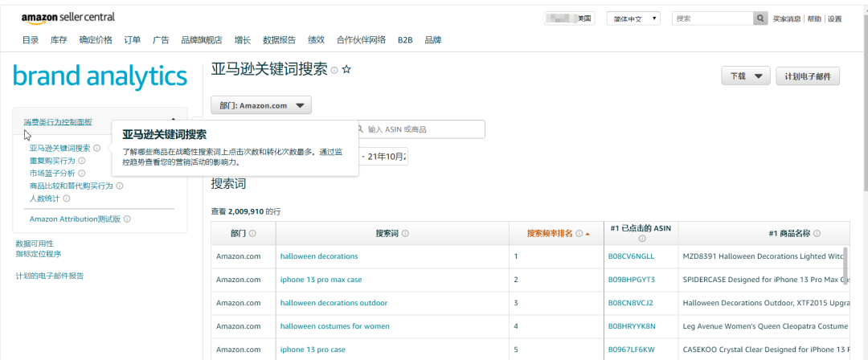Open the 绩效 menu
Image resolution: width=868 pixels, height=360 pixels.
[x=316, y=40]
